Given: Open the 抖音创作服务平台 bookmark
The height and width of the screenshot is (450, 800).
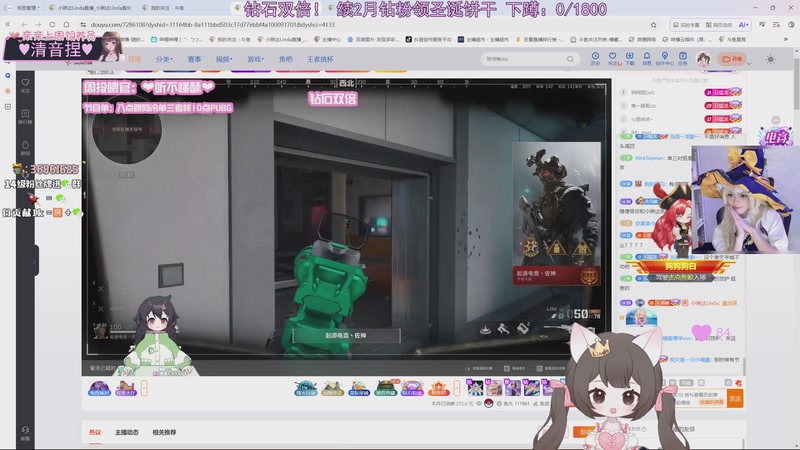Looking at the screenshot, I should [428, 39].
